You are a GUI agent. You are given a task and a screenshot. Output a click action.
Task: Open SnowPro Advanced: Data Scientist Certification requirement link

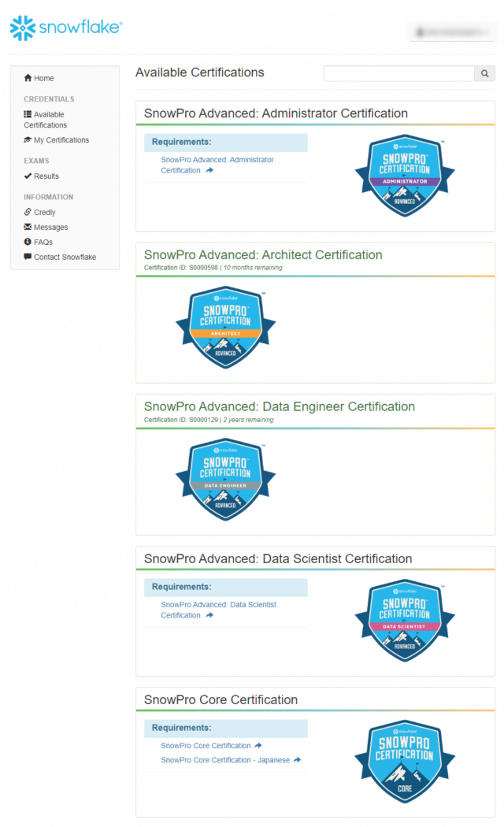[x=218, y=610]
